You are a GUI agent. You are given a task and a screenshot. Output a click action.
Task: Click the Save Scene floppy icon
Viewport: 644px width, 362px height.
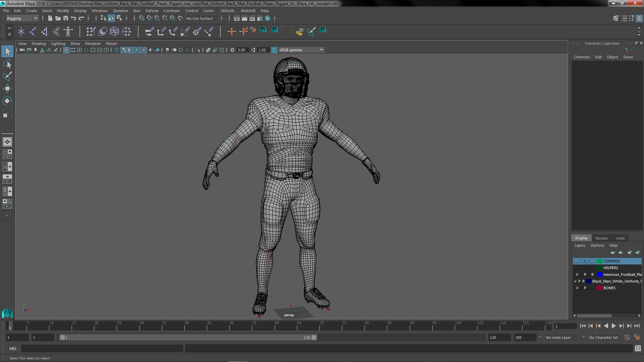(x=66, y=18)
